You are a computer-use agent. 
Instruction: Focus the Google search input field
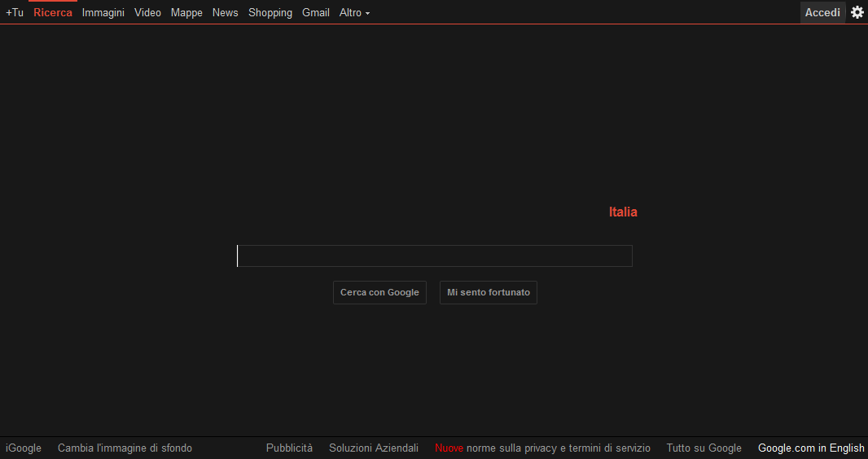click(x=435, y=256)
